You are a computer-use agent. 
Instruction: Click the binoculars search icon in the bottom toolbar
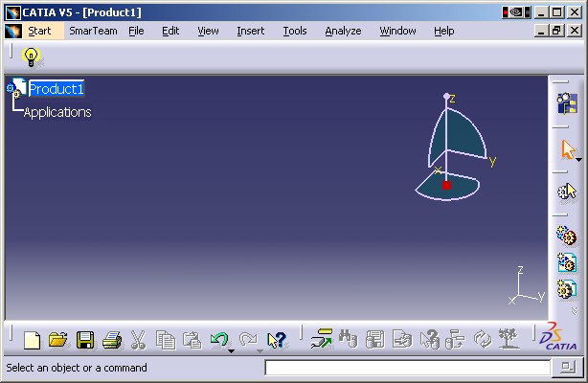pos(348,339)
